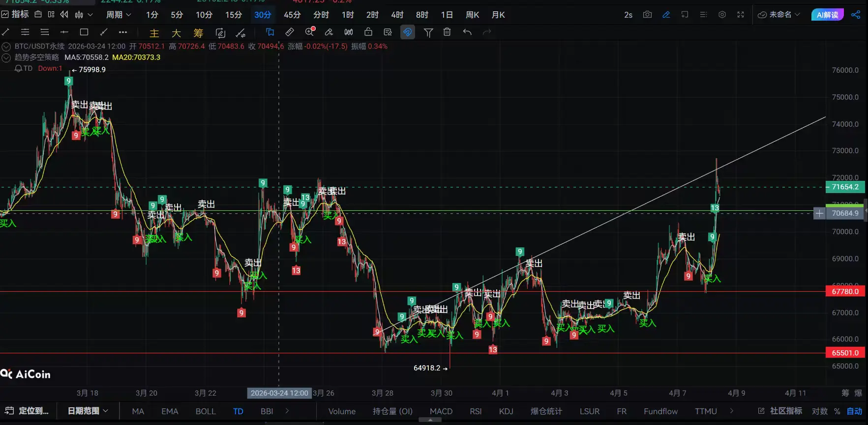Select the three horizontal lines tool
868x425 pixels.
[45, 32]
